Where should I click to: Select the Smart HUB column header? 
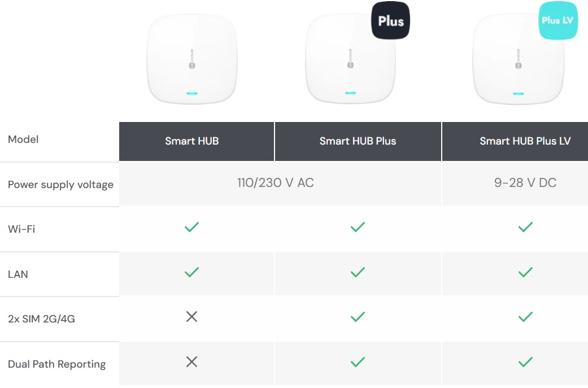click(x=191, y=141)
